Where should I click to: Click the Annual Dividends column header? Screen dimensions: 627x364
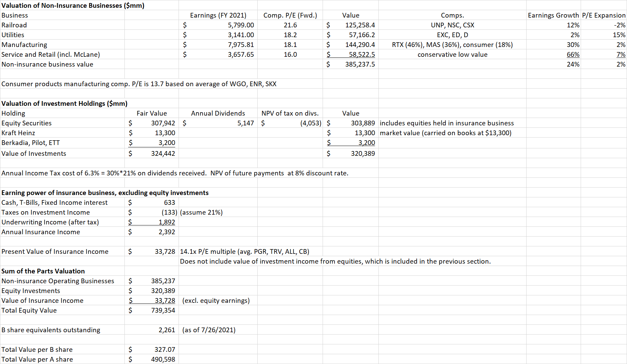pos(218,113)
